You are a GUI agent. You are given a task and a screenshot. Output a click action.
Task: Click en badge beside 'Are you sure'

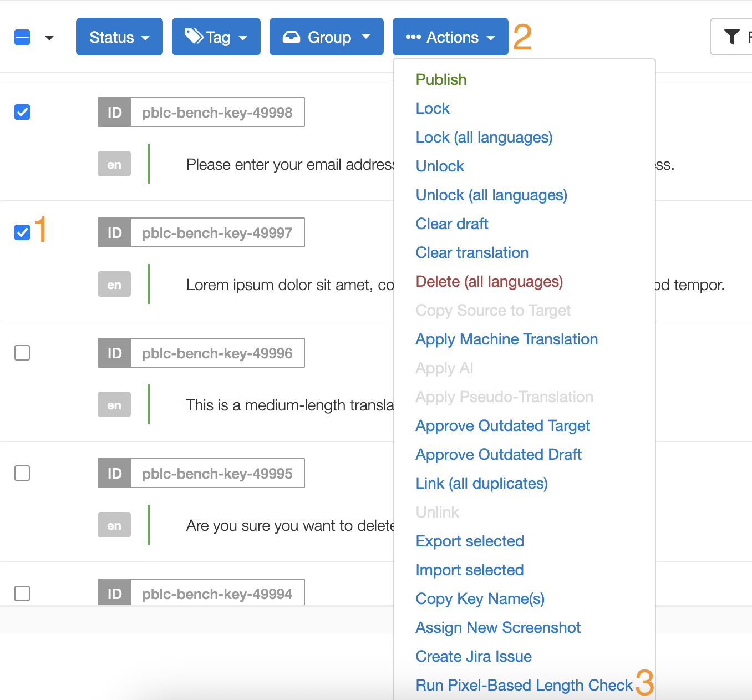tap(114, 525)
